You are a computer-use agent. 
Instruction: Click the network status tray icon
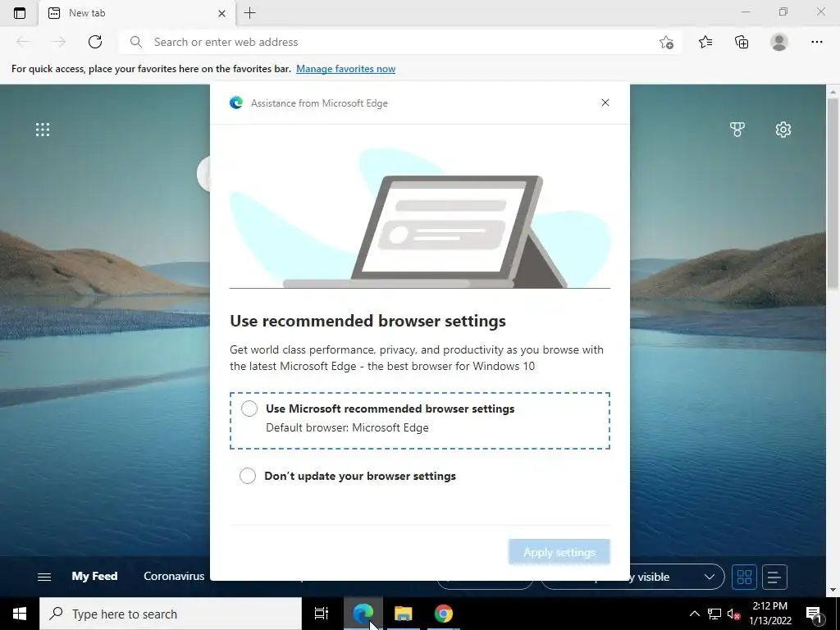click(714, 614)
